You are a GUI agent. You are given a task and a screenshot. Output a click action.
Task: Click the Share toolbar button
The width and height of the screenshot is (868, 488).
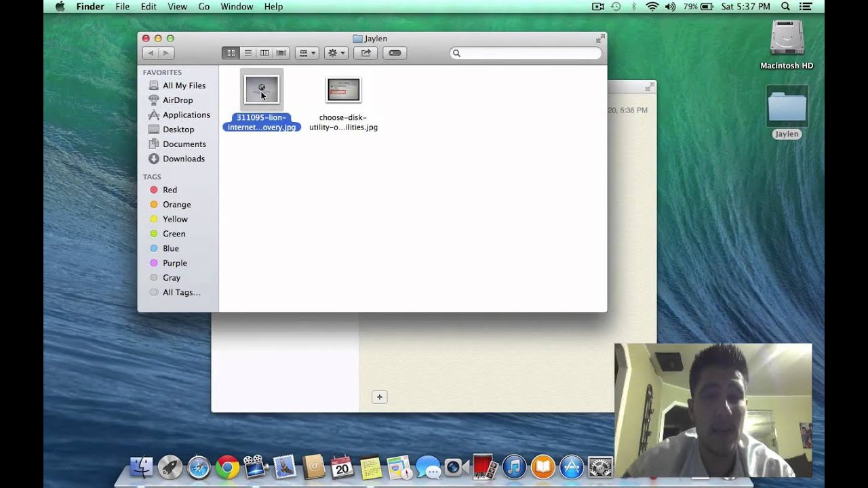pos(366,53)
